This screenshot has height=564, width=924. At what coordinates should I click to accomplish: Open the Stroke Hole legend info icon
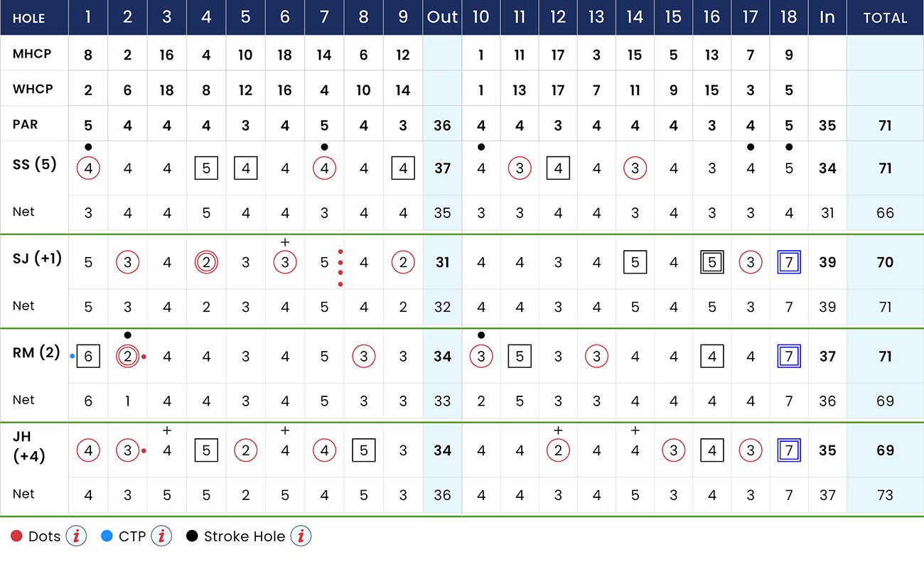pos(300,536)
